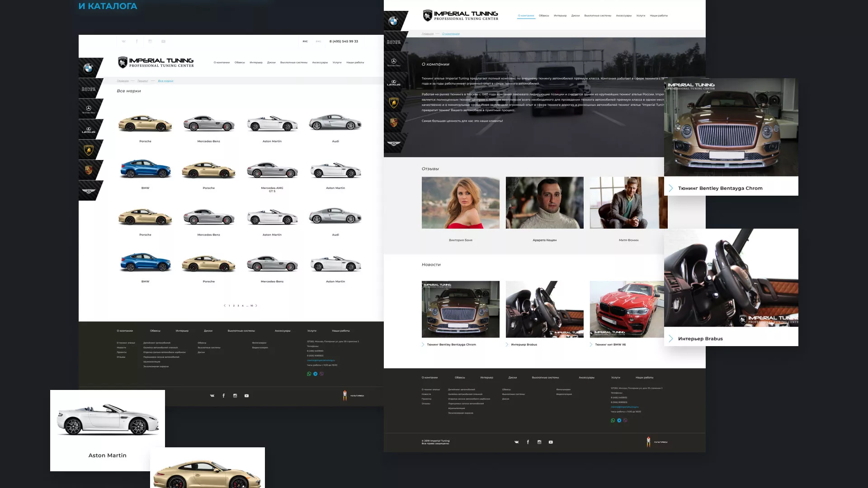This screenshot has height=488, width=868.
Task: Open Виктория Боня review photo
Action: (460, 202)
